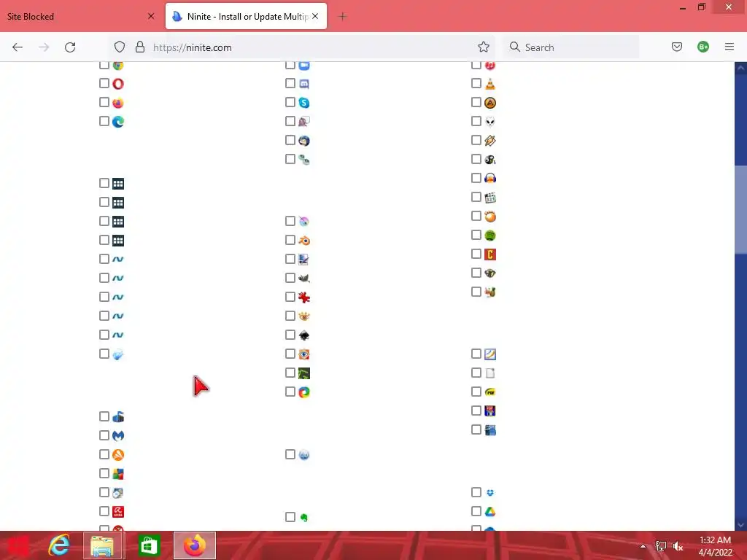The width and height of the screenshot is (747, 560).
Task: Click the Malwarebytes icon
Action: click(118, 436)
